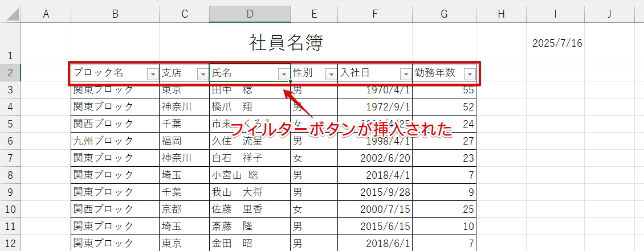Select column B header
The image size is (644, 251).
(115, 14)
